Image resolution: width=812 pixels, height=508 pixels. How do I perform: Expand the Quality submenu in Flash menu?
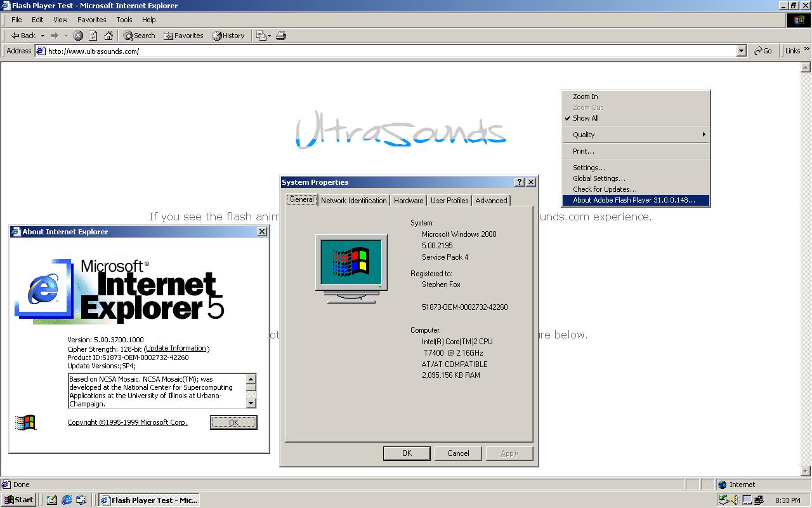pyautogui.click(x=704, y=135)
